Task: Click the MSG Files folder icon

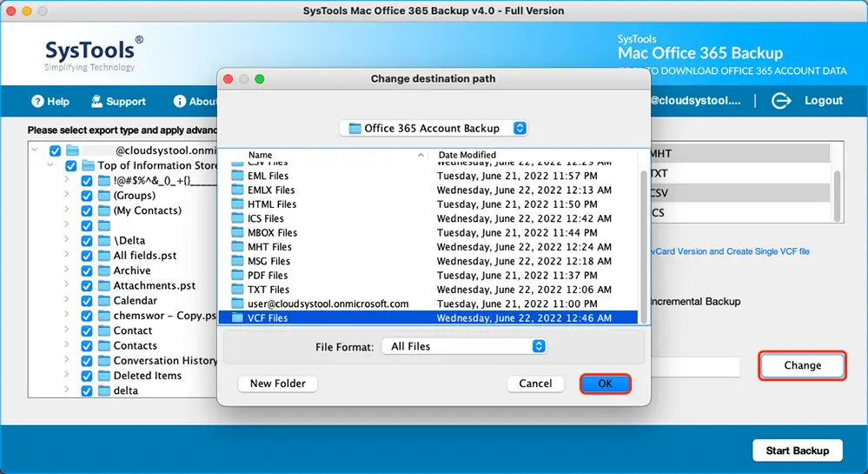Action: click(x=237, y=261)
